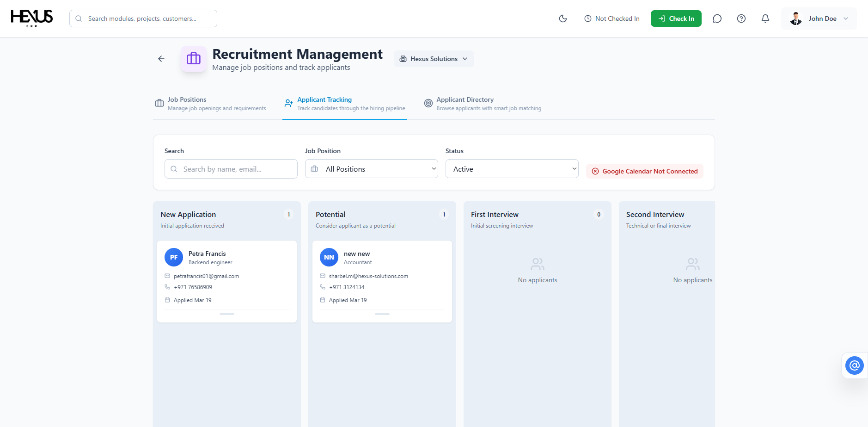Click the floating @ support button
Viewport: 868px width, 427px height.
point(855,365)
